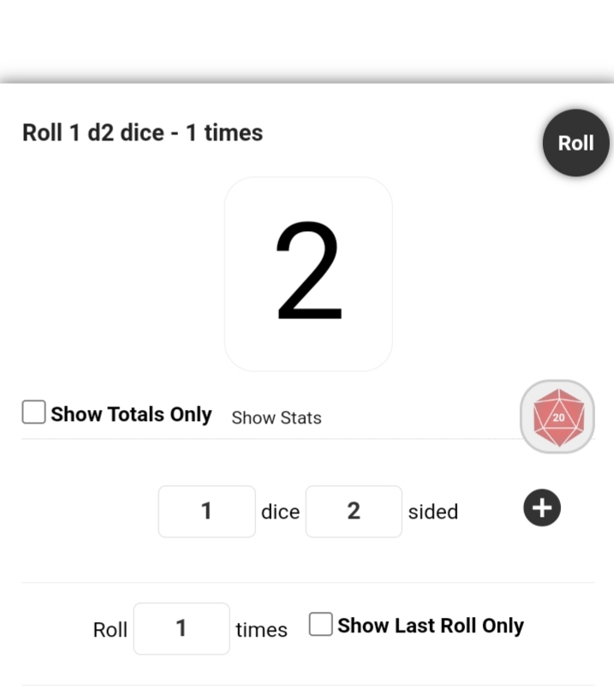Click the "Show Last Roll Only" label text
Screen dimensions: 614x700
coord(430,626)
